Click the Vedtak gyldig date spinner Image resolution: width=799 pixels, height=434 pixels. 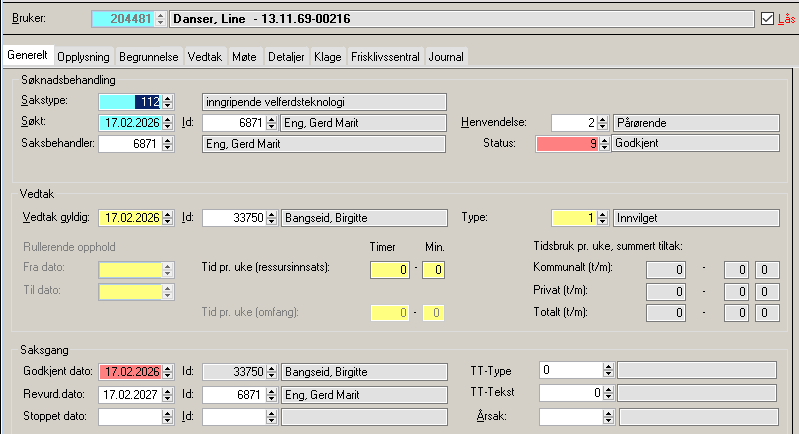[168, 218]
